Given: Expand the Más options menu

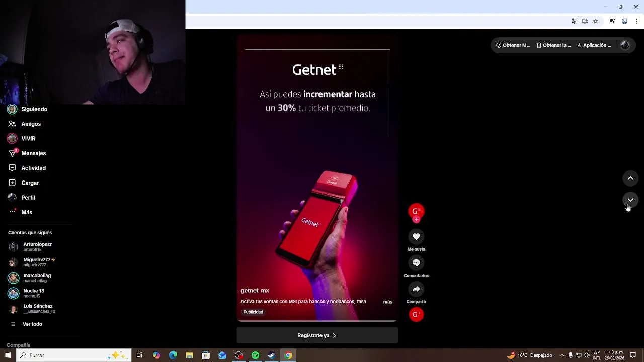Looking at the screenshot, I should click(x=21, y=212).
